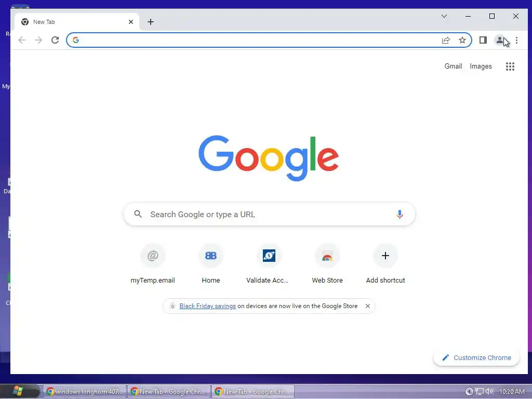This screenshot has height=399, width=532.
Task: Click the Search Google or type a URL box
Action: click(269, 214)
